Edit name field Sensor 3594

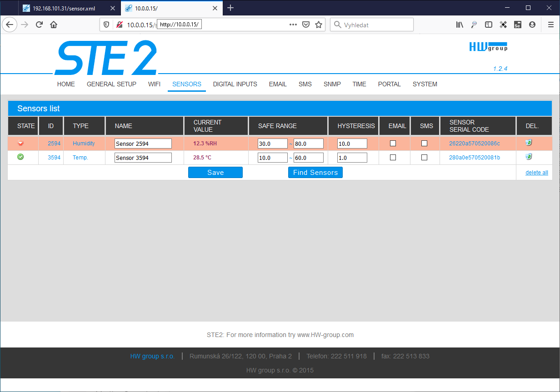(143, 158)
